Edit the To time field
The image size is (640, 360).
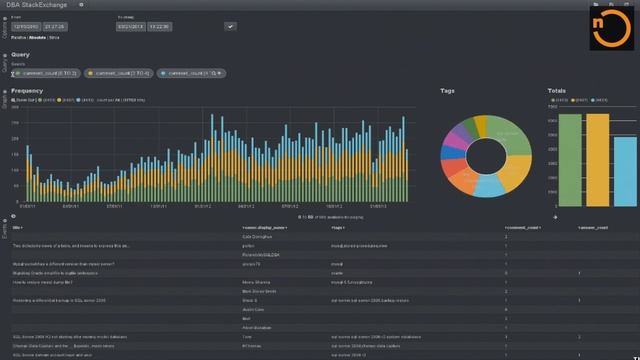[x=160, y=27]
